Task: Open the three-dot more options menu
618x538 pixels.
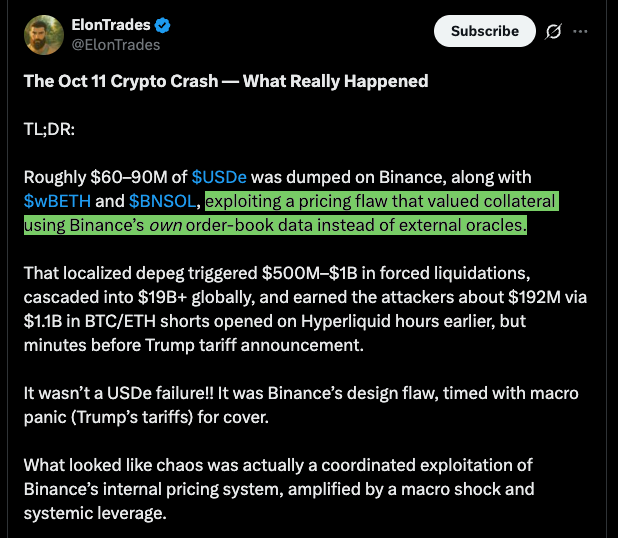Action: [580, 31]
